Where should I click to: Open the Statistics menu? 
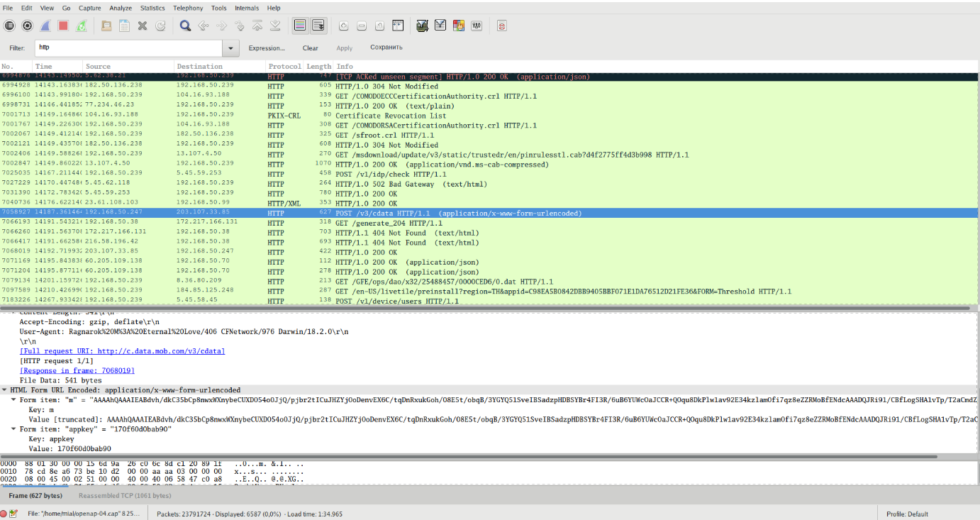152,8
